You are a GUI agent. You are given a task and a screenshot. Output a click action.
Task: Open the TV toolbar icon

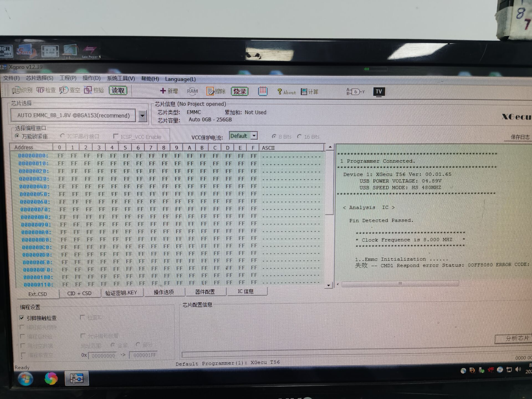[379, 92]
